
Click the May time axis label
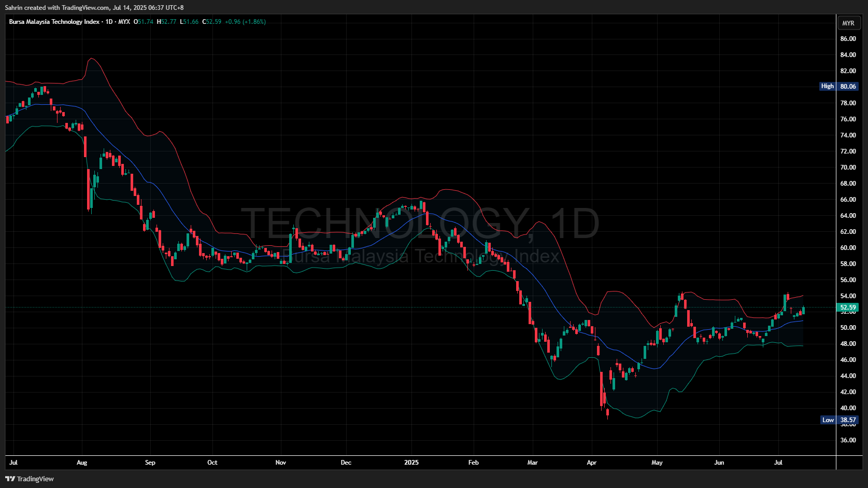[x=657, y=463]
